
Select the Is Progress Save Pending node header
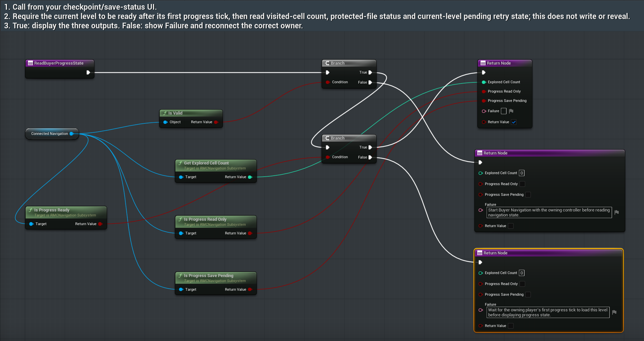pyautogui.click(x=216, y=278)
